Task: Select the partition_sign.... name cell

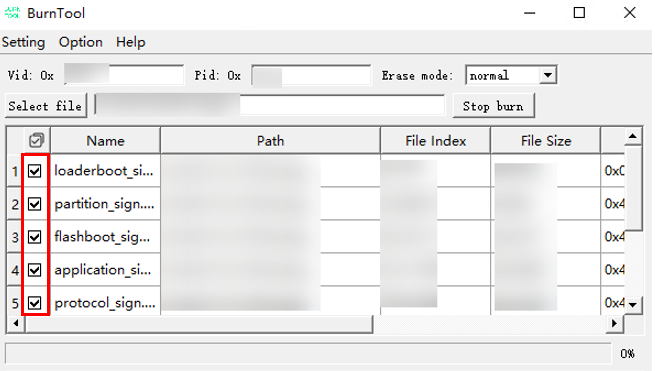Action: click(x=105, y=204)
